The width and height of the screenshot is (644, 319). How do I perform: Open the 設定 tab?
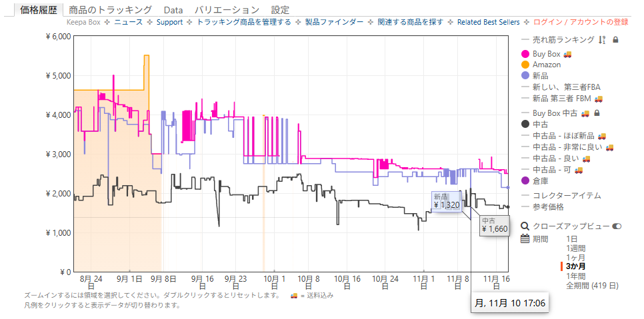click(x=280, y=10)
